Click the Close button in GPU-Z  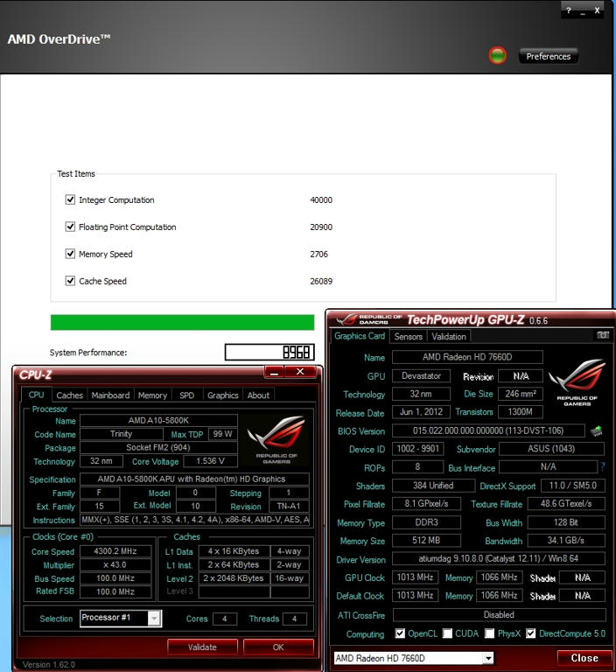click(x=584, y=658)
